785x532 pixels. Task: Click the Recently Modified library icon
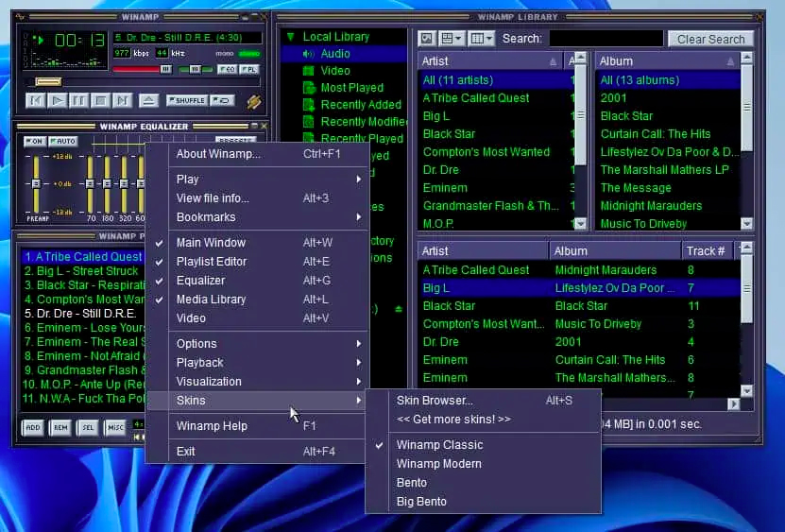pyautogui.click(x=308, y=122)
